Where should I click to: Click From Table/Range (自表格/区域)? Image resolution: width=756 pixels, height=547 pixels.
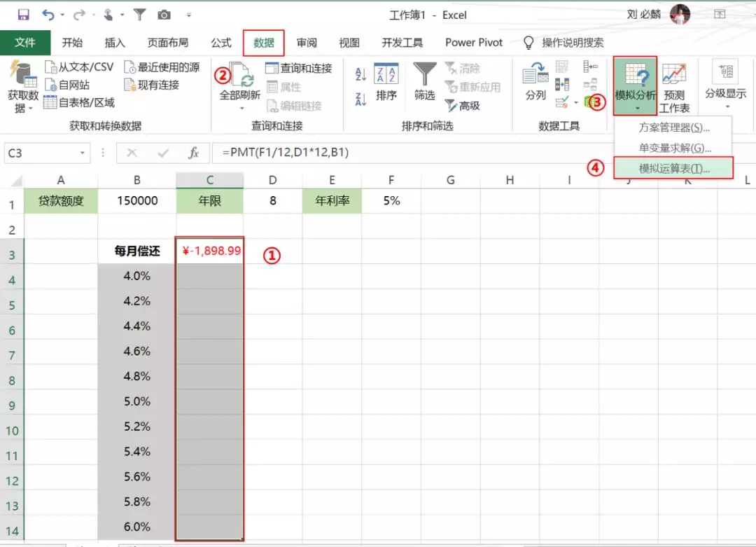coord(79,102)
